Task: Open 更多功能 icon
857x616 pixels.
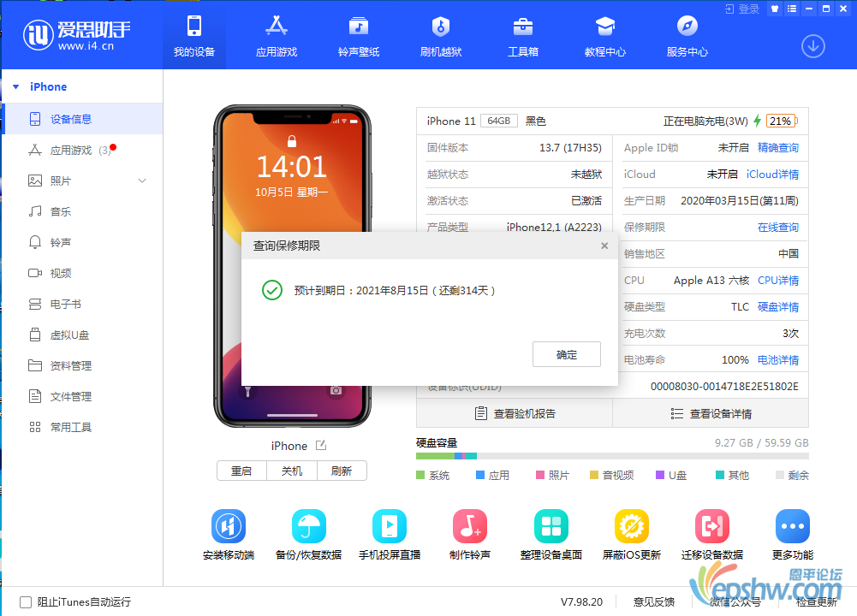Action: tap(793, 526)
